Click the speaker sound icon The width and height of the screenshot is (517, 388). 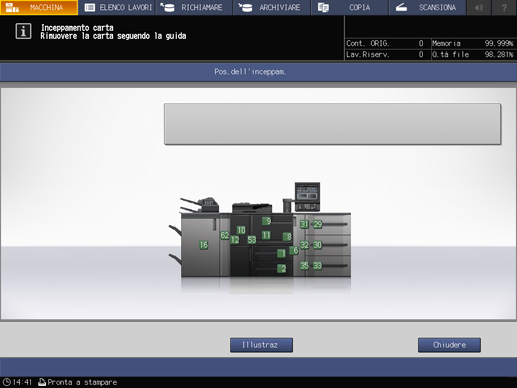pos(479,7)
